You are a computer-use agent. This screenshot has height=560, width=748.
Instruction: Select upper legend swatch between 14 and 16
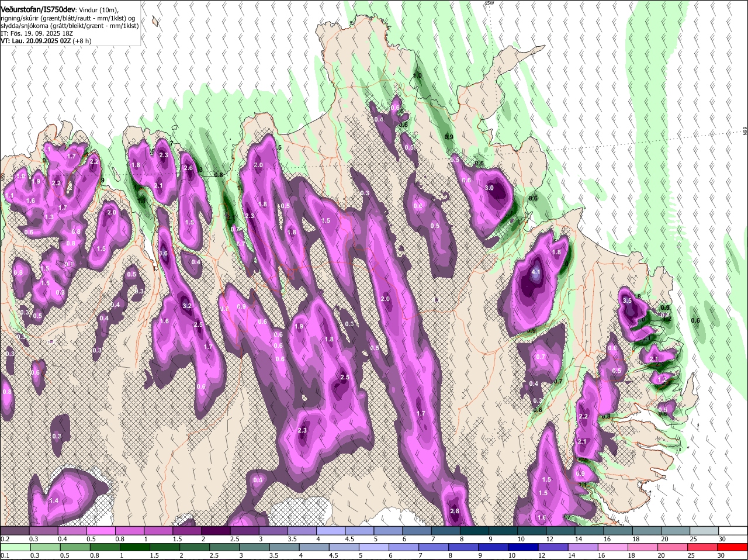(590, 531)
